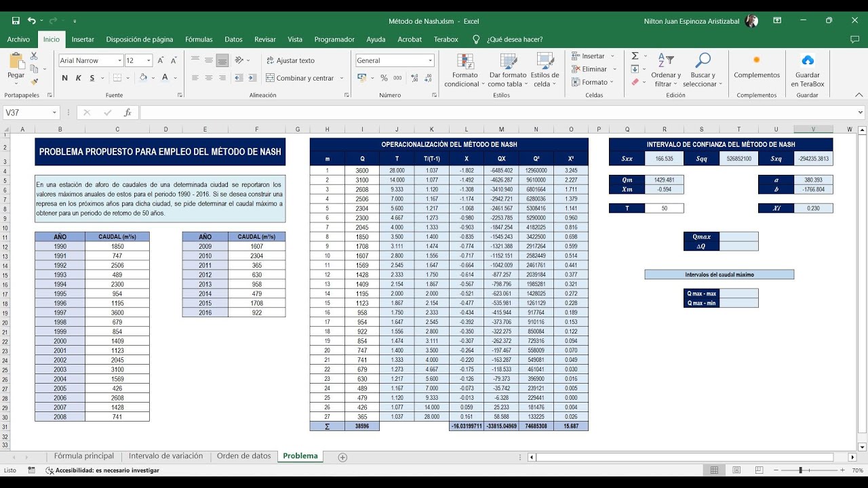Screen dimensions: 868x488
Task: Switch to the Orden de datos sheet
Action: coord(243,456)
